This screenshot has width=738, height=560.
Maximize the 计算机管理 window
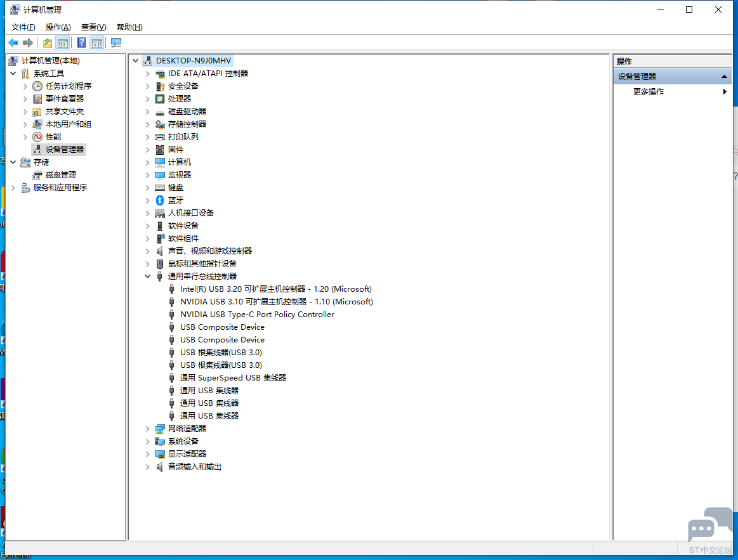pos(689,10)
